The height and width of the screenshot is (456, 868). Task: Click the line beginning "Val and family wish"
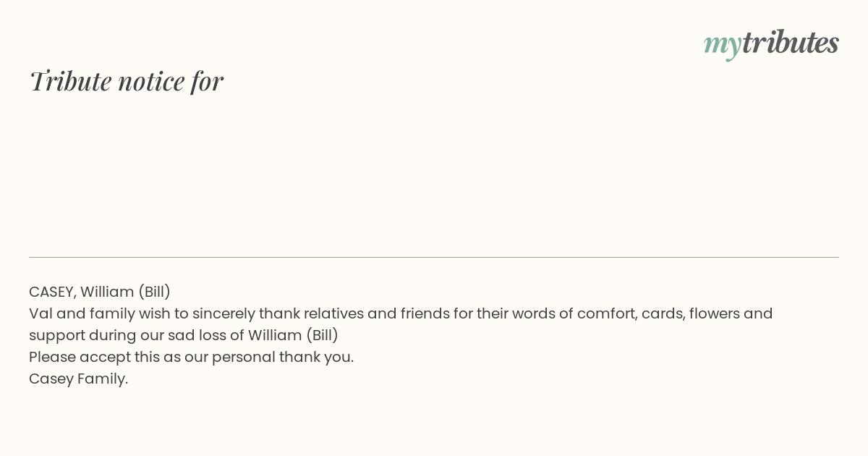[x=401, y=313]
